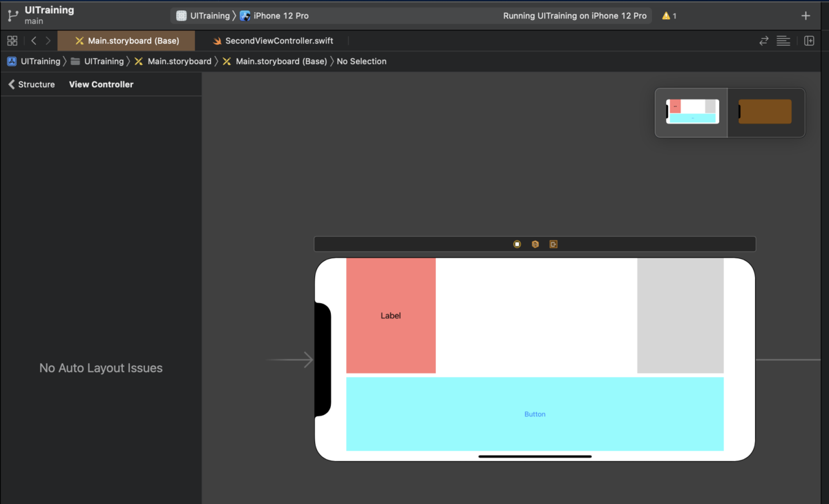Click the First Responder cube icon
The width and height of the screenshot is (829, 504).
(x=535, y=244)
